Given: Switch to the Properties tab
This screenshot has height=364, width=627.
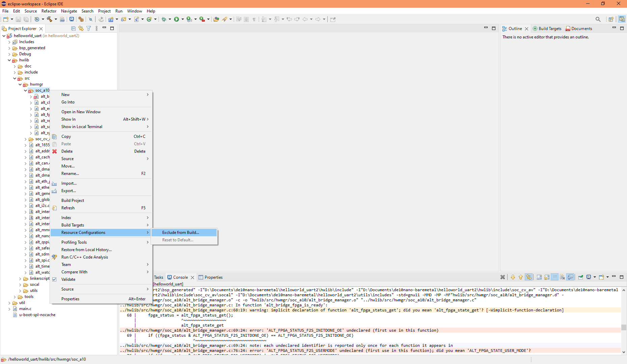Looking at the screenshot, I should pos(213,277).
